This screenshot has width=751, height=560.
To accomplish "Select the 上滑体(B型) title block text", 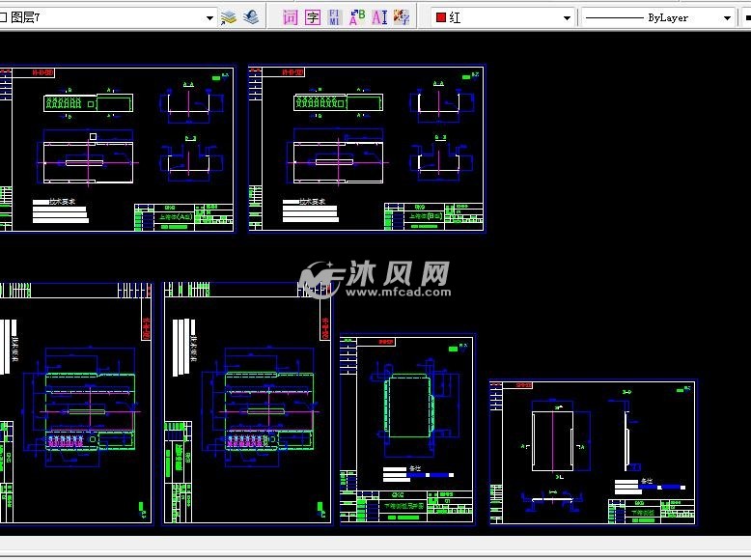I will (x=426, y=216).
